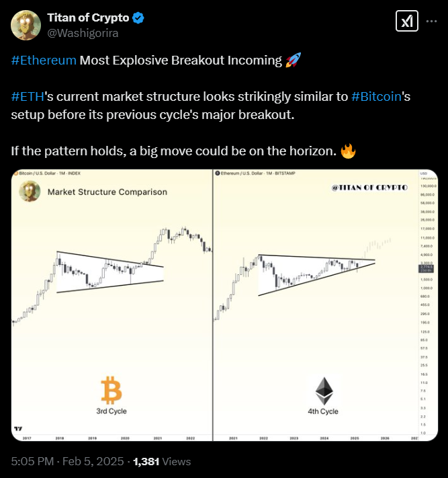The width and height of the screenshot is (448, 478).
Task: Open the #Ethereum hashtag
Action: 44,61
